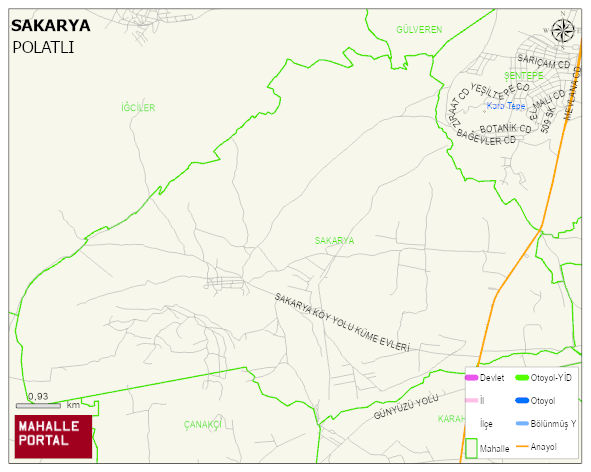Click the ZİRAAT CD street label
Image resolution: width=591 pixels, height=472 pixels.
[x=458, y=107]
